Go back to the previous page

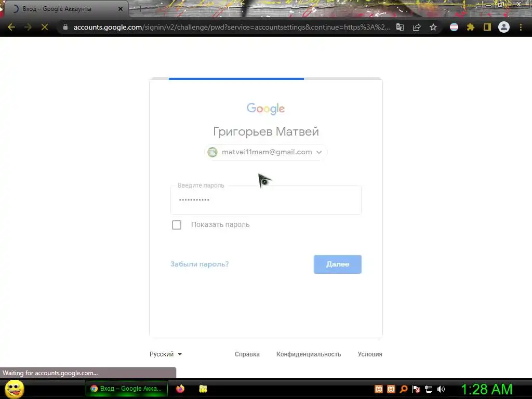click(x=11, y=27)
